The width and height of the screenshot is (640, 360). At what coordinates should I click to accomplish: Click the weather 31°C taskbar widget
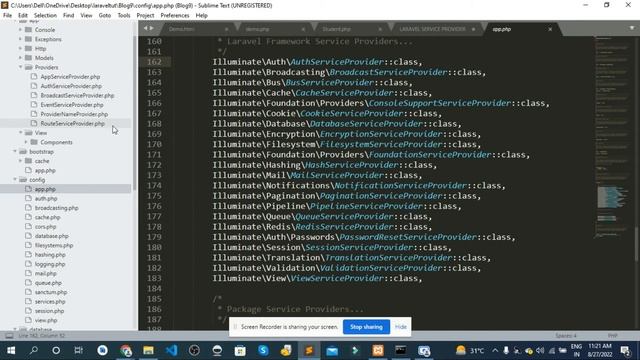click(x=470, y=350)
